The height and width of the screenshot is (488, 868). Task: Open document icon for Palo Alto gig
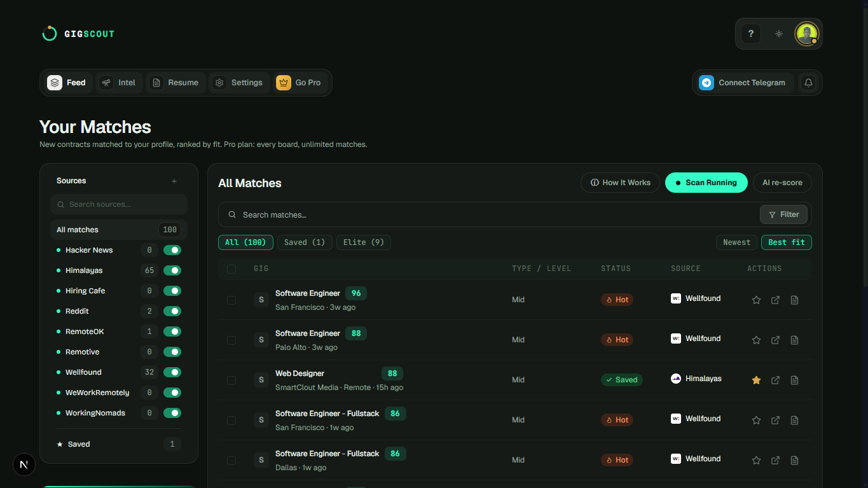point(794,340)
